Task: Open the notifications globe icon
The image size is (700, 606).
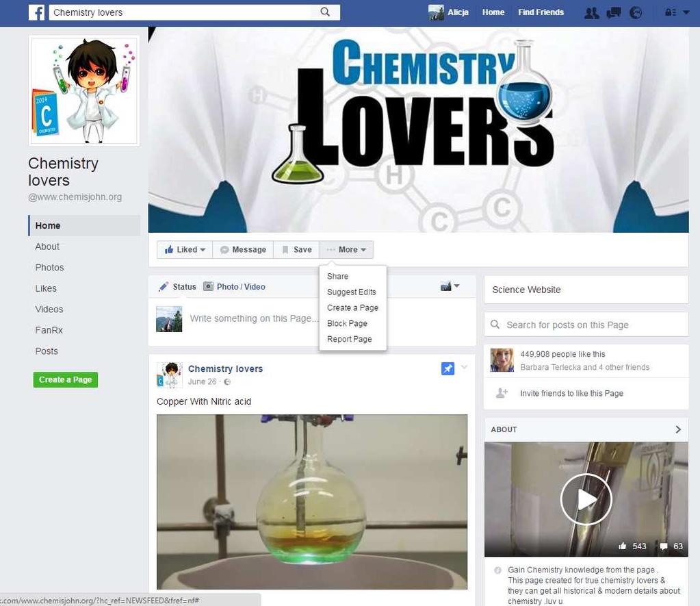Action: pos(636,13)
